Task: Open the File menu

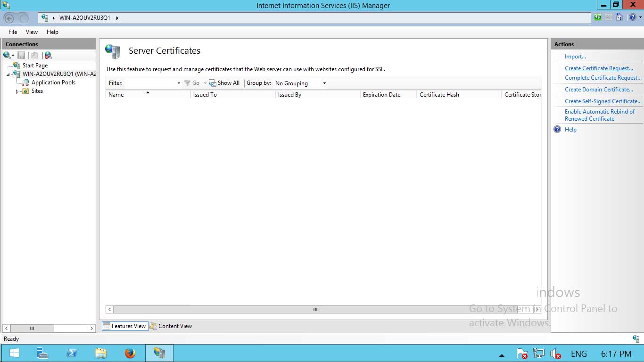Action: [x=13, y=32]
